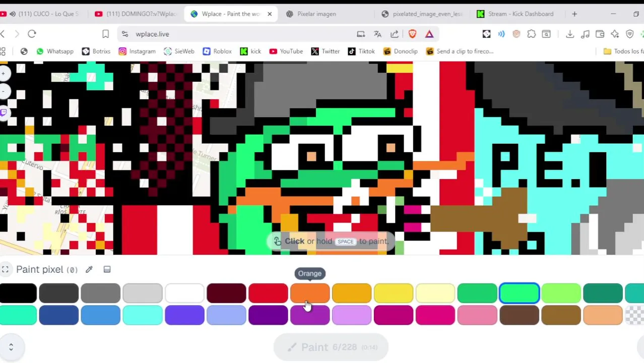This screenshot has height=363, width=644.
Task: Select the yellow color swatch
Action: point(394,293)
